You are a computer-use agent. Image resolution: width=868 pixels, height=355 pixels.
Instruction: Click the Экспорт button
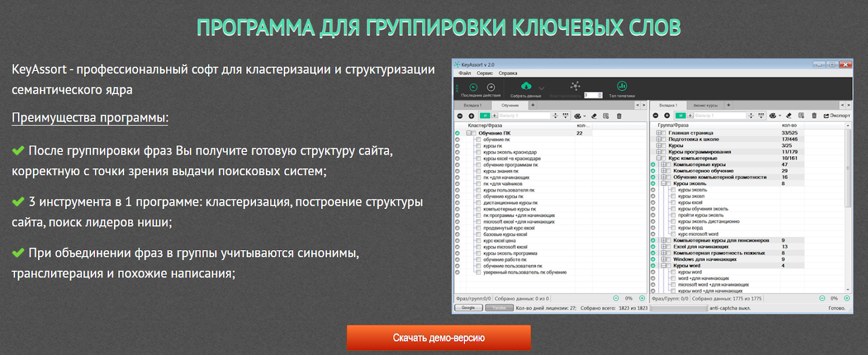[x=837, y=116]
